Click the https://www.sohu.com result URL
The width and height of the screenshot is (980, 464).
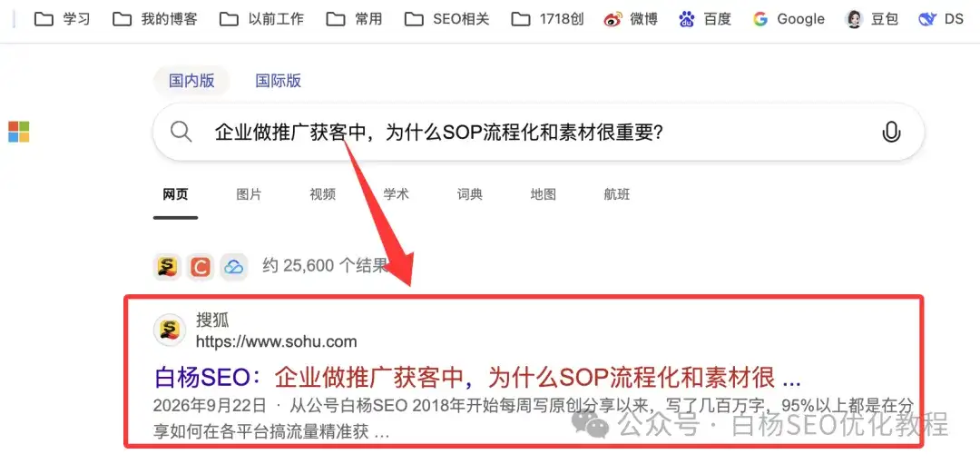(276, 342)
